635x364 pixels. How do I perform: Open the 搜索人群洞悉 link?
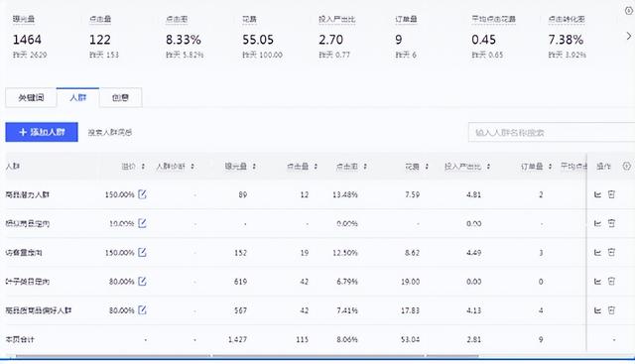(x=110, y=132)
